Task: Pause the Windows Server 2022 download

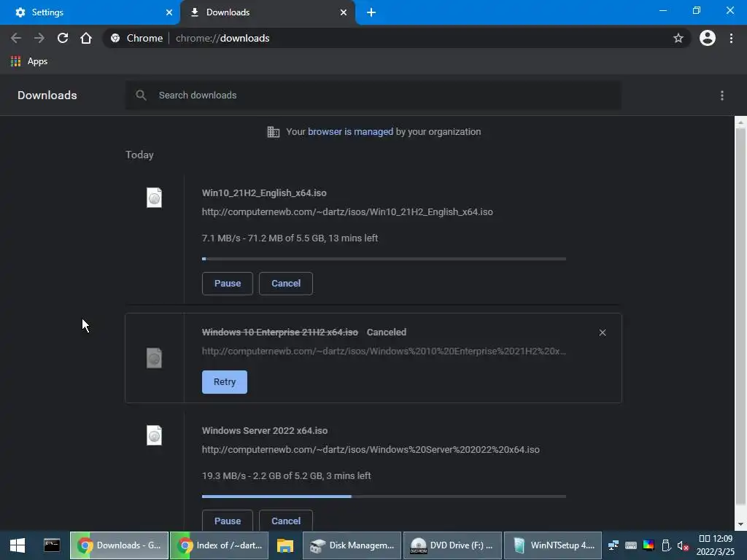Action: click(x=228, y=521)
